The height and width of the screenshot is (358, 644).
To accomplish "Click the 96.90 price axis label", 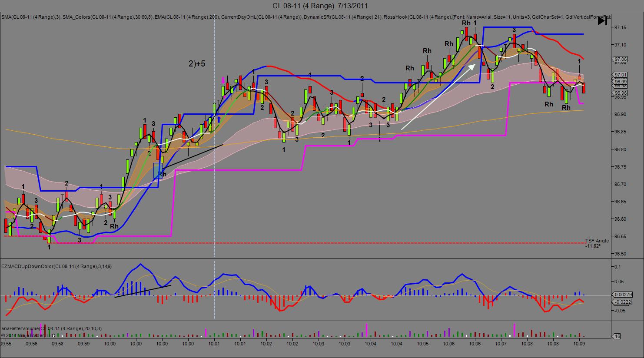I will coord(620,114).
